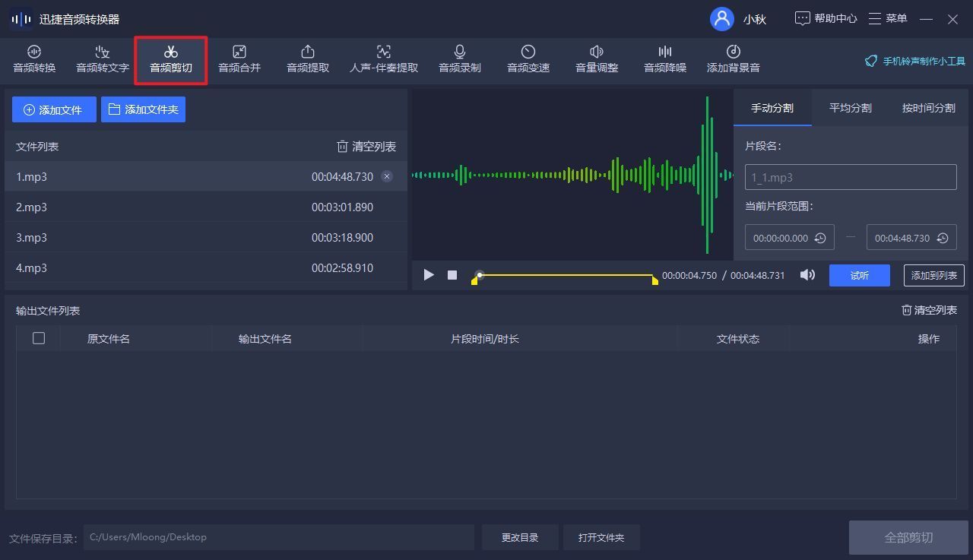Screen dimensions: 973x560
Task: Open the 音频降噪 noise reduction tool
Action: tap(665, 59)
